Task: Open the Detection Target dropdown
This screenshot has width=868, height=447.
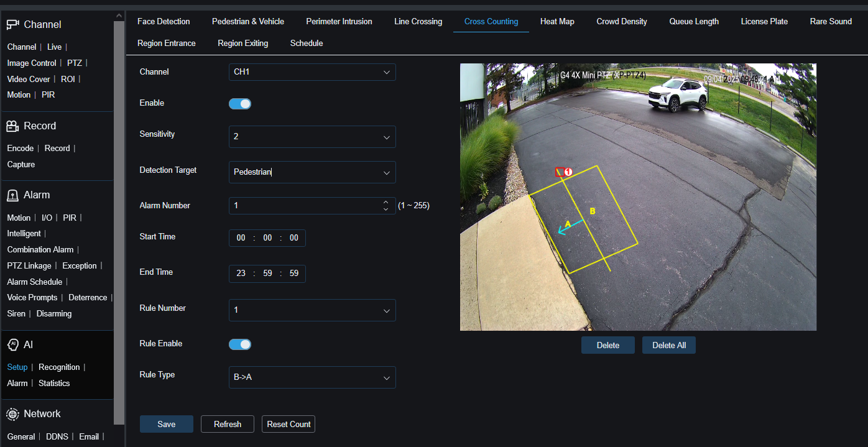Action: (312, 172)
